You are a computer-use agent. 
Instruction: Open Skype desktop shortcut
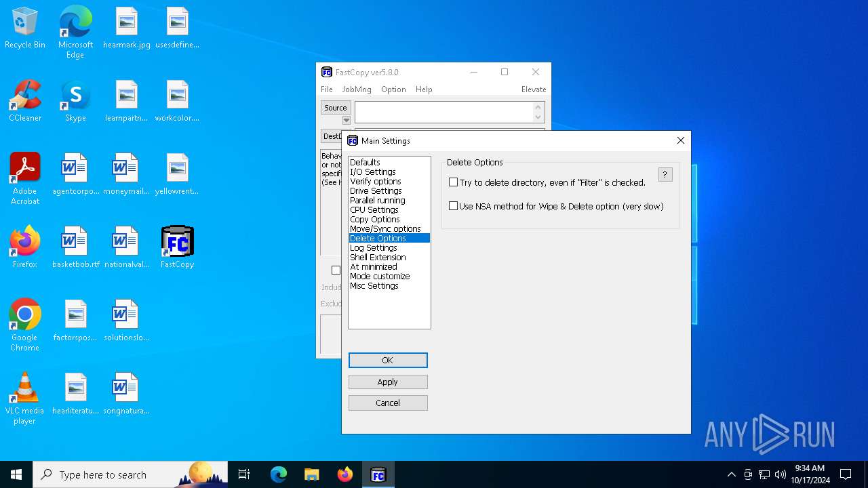coord(75,102)
